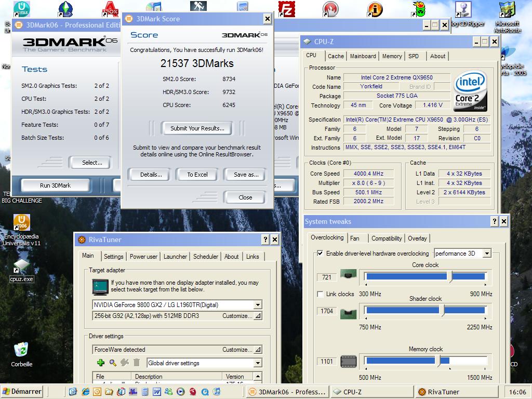Switch to the CPU-Z taskbar button

click(x=372, y=392)
